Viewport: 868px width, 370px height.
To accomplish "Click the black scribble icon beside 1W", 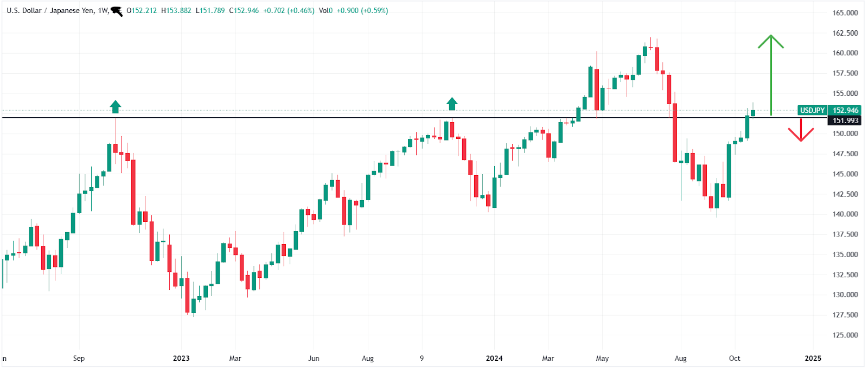I will (117, 11).
